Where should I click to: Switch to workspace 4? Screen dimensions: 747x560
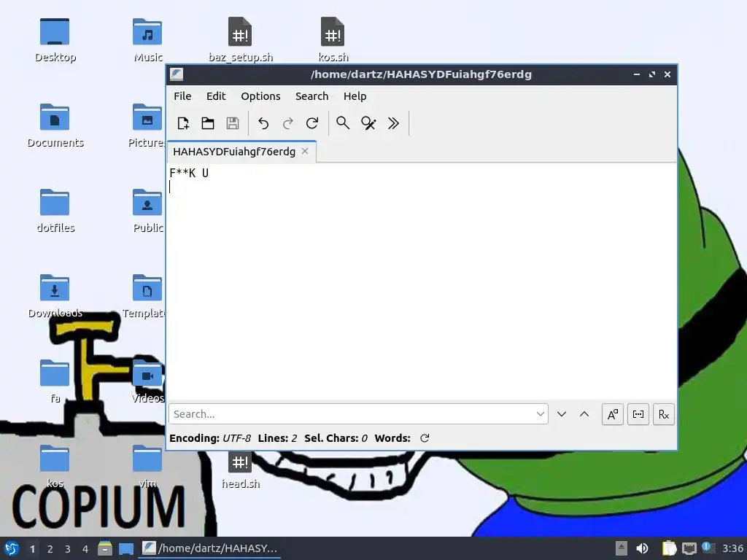coord(85,549)
